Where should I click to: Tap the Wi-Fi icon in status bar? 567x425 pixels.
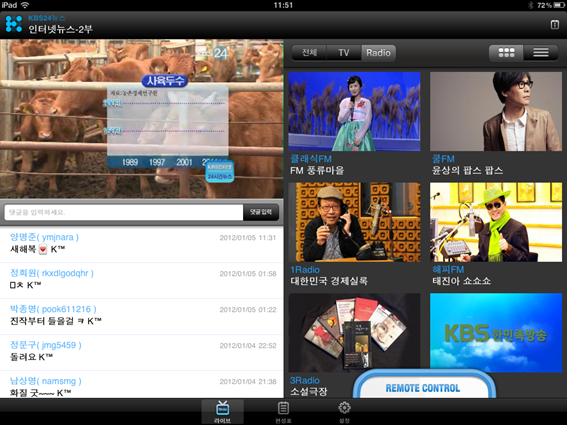[x=25, y=5]
